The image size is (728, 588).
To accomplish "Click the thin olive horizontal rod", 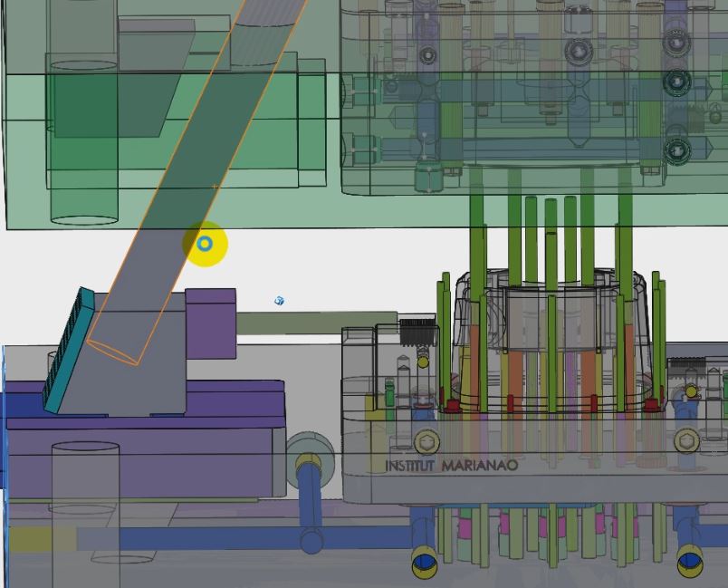I will click(x=317, y=321).
